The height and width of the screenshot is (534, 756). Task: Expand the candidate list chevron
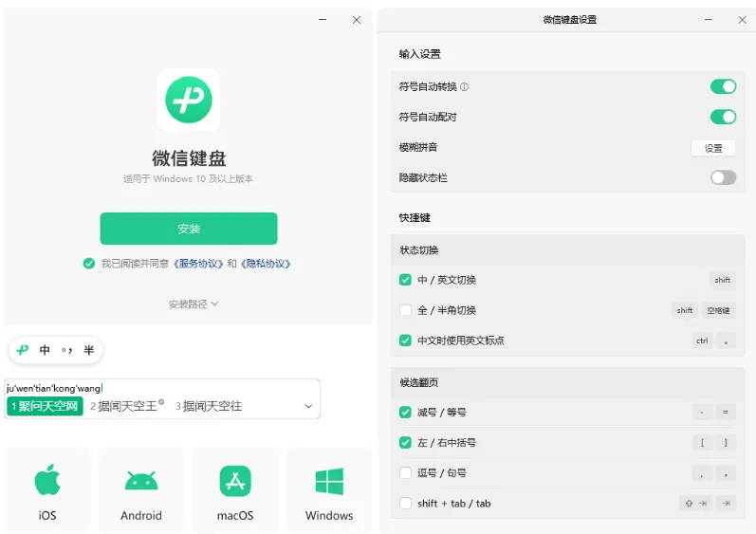pos(308,406)
